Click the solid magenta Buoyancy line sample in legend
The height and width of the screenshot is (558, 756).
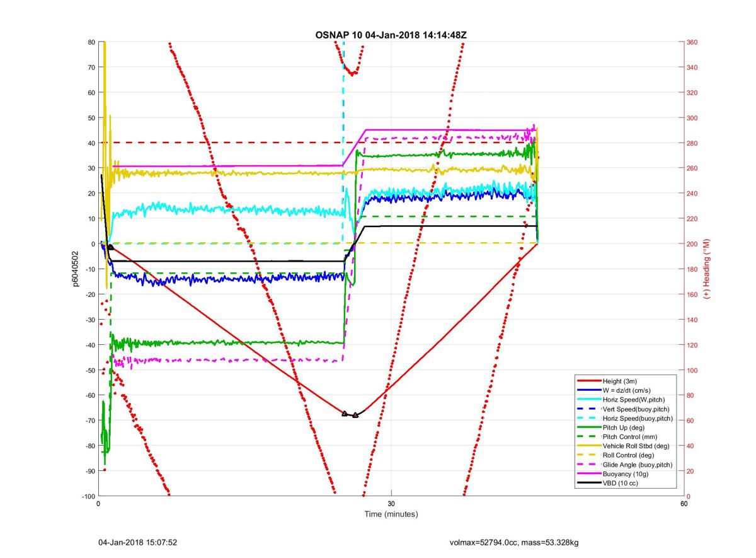point(588,474)
